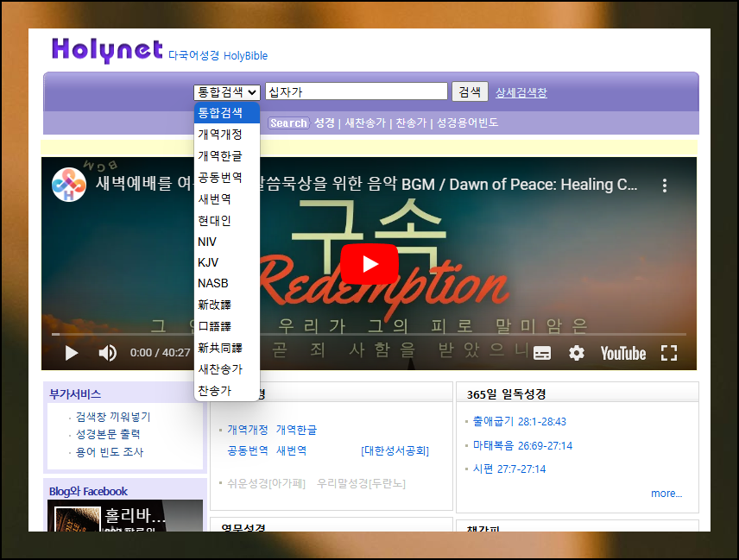Open video settings gear icon
The height and width of the screenshot is (560, 739).
[x=577, y=353]
